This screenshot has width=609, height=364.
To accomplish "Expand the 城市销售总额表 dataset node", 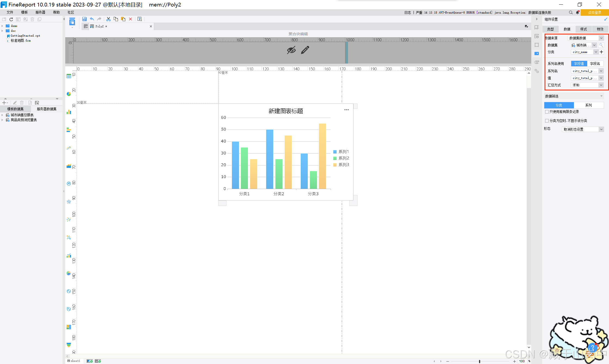I will pyautogui.click(x=2, y=115).
